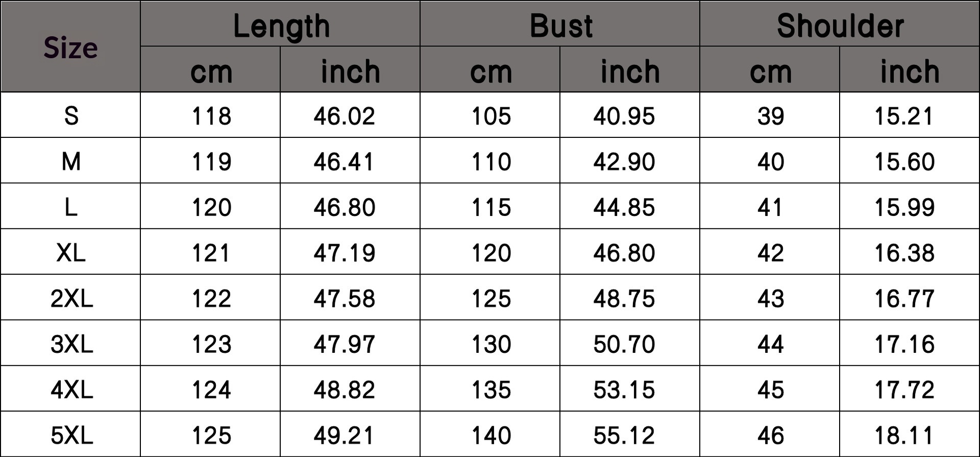Click the 18.11 shoulder inch cell
Screen dimensions: 980x457
coord(904,436)
